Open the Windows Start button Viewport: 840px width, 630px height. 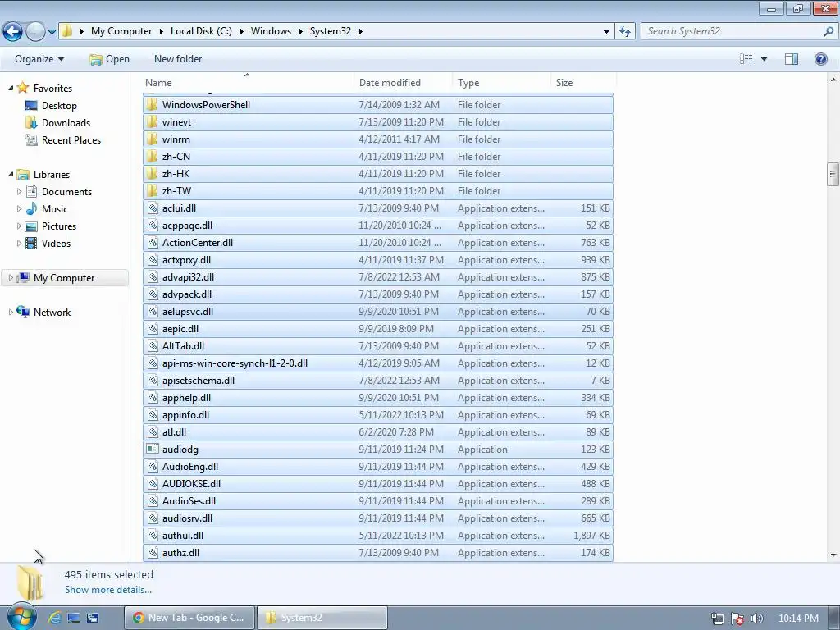tap(21, 616)
